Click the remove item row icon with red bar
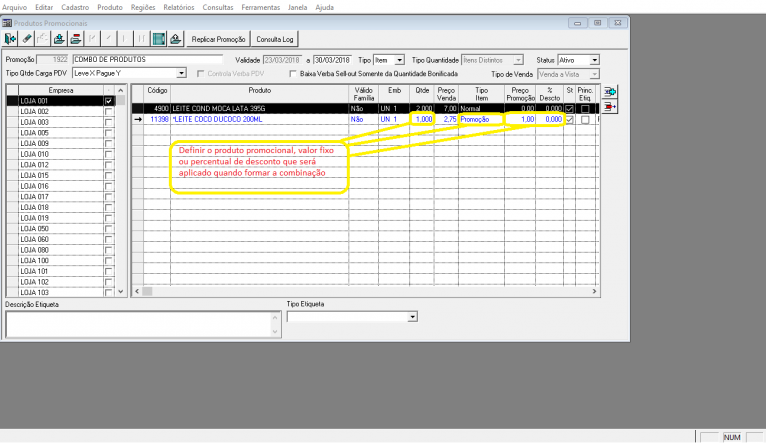The height and width of the screenshot is (443, 766). (x=610, y=106)
